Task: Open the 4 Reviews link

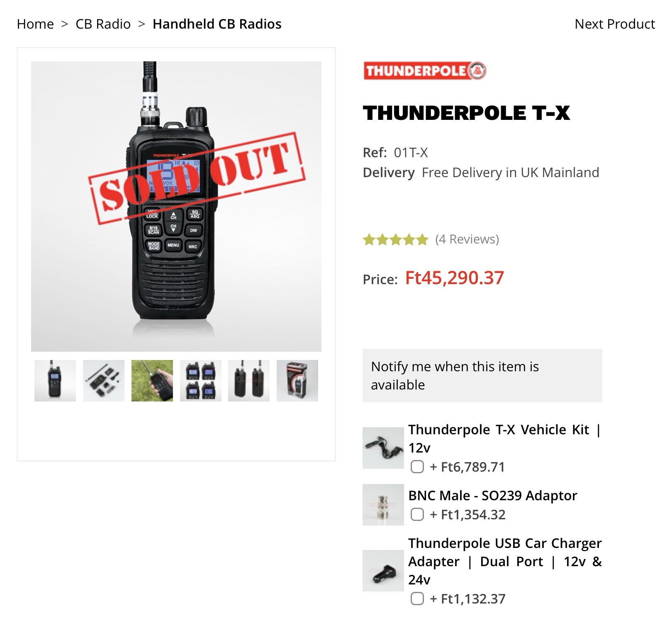Action: (466, 238)
